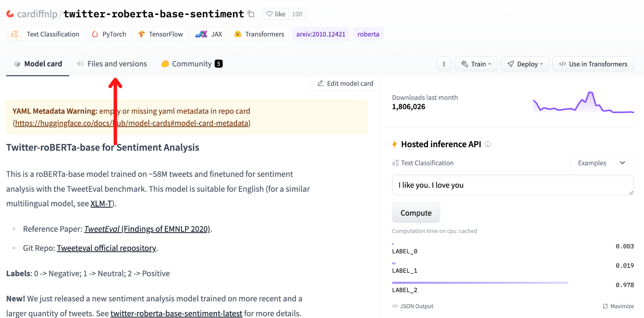This screenshot has width=644, height=318.
Task: Open the Train dropdown
Action: pos(476,64)
